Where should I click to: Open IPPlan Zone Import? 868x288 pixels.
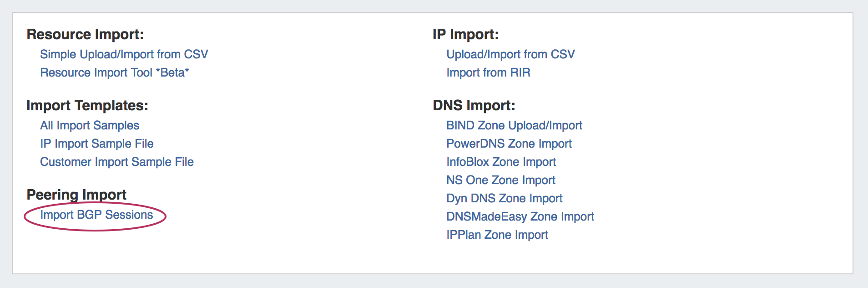(497, 235)
